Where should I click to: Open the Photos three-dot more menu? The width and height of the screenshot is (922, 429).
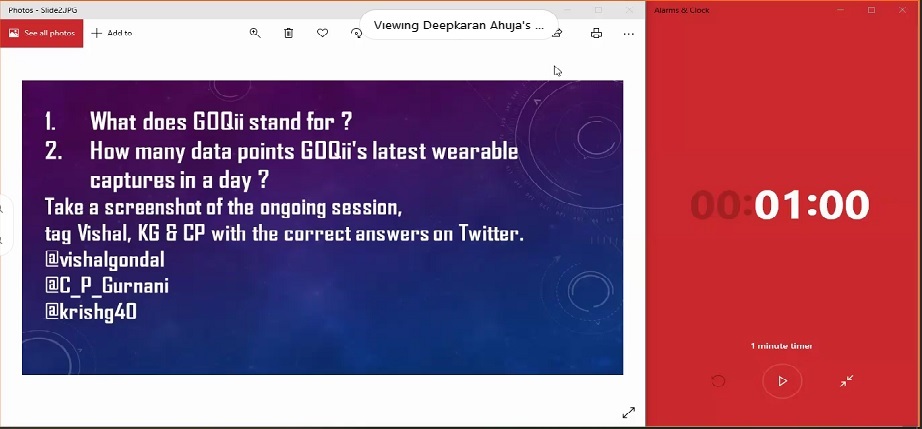[x=629, y=33]
